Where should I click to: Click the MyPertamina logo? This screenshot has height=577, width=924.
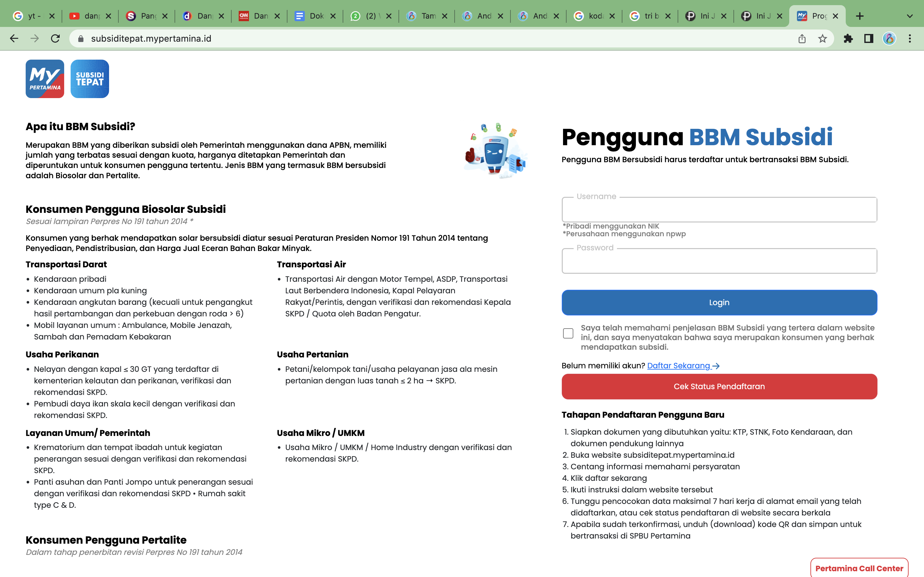point(45,79)
